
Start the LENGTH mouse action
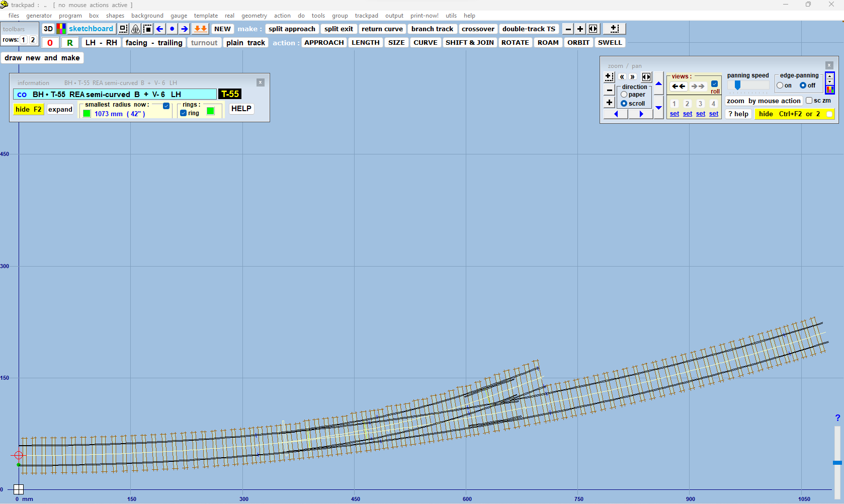point(366,42)
